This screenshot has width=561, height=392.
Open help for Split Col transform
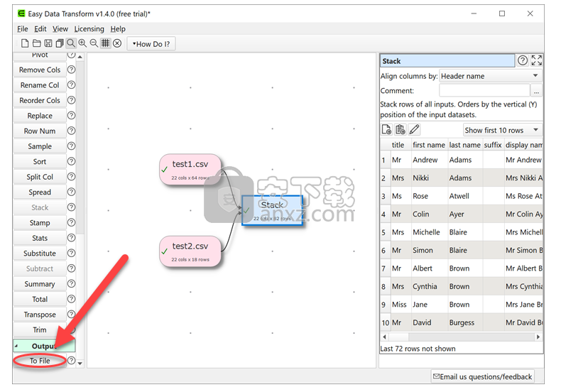72,177
